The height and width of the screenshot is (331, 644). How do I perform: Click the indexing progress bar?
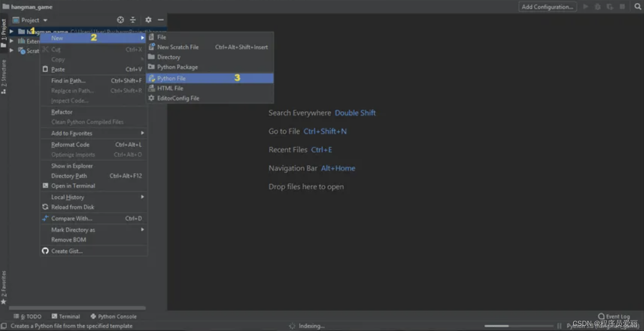click(518, 326)
